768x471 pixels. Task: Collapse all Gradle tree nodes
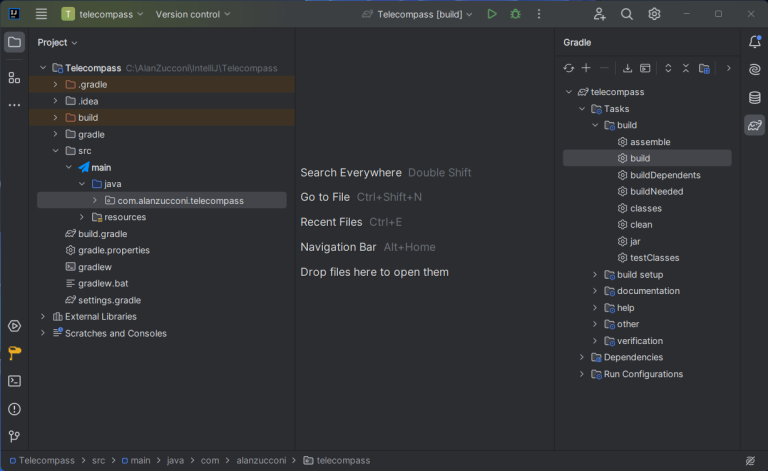[x=686, y=68]
